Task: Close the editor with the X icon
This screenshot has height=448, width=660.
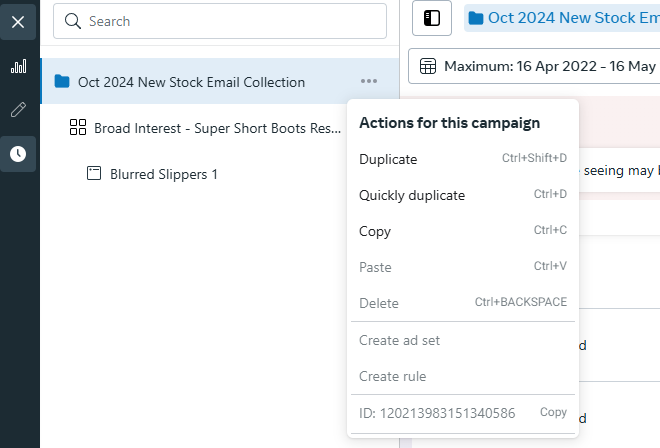Action: [18, 21]
